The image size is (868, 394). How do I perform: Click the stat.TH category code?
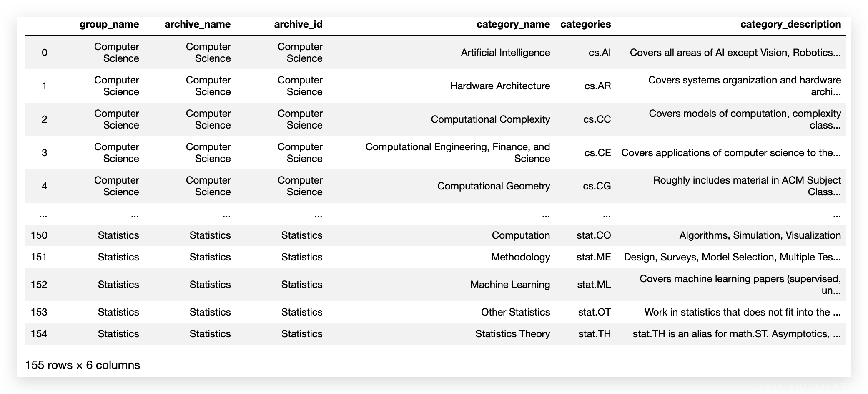(x=595, y=334)
